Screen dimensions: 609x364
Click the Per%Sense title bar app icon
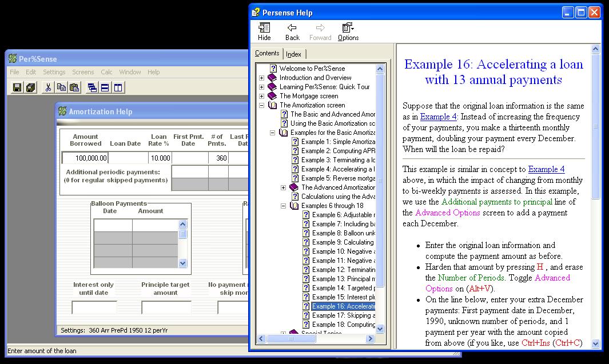[13, 59]
